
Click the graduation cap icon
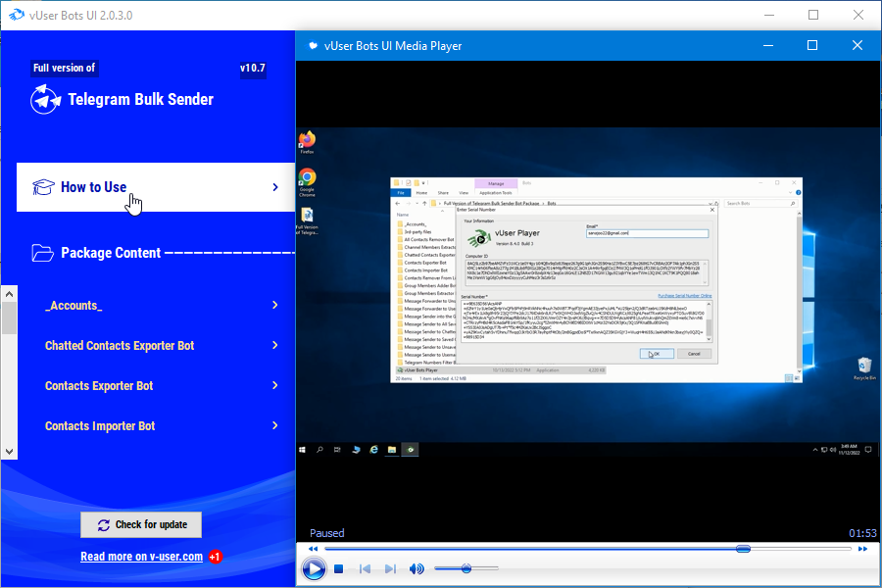[43, 187]
